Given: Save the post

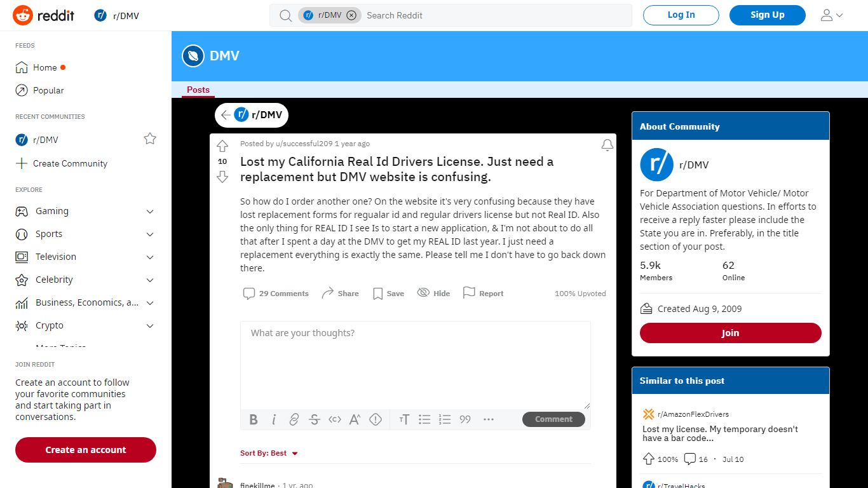Looking at the screenshot, I should click(388, 294).
